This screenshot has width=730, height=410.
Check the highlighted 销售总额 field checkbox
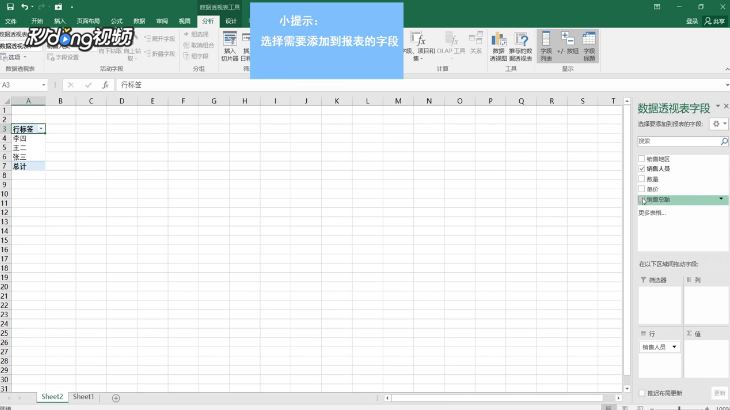pyautogui.click(x=642, y=199)
